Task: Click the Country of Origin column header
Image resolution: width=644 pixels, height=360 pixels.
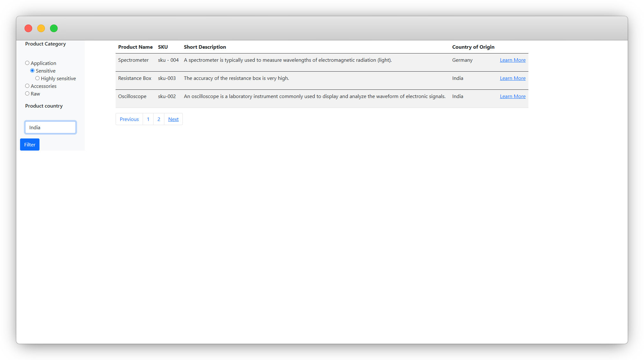Action: click(473, 47)
